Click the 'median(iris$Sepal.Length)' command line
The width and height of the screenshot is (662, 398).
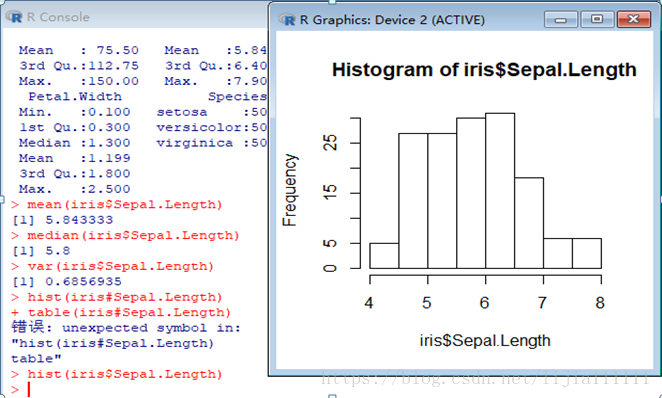coord(133,236)
